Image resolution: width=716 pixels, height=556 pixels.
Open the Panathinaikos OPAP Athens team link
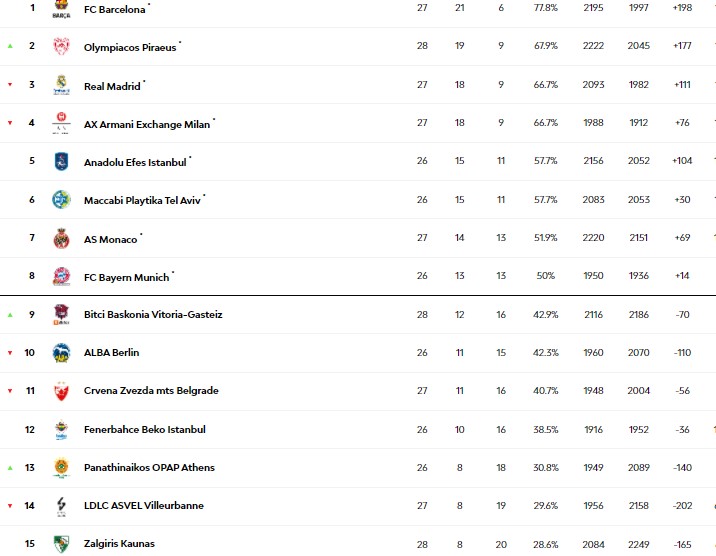point(149,467)
